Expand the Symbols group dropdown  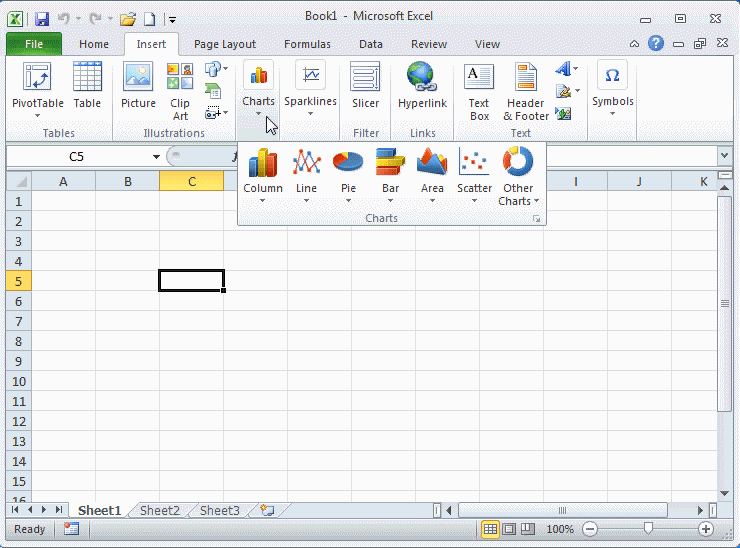coord(612,90)
